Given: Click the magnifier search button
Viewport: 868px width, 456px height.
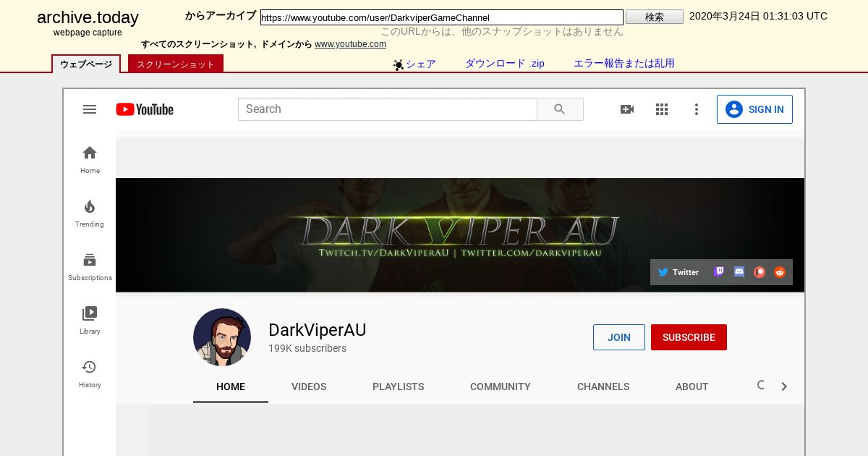Looking at the screenshot, I should tap(560, 109).
